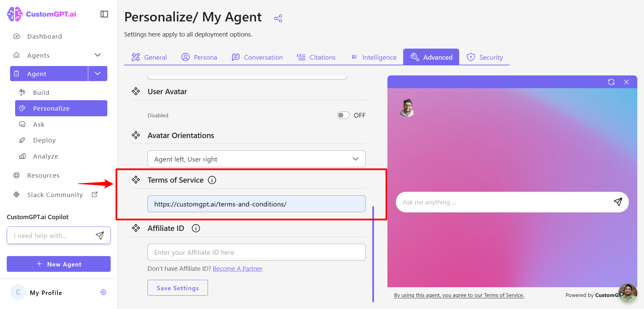The height and width of the screenshot is (309, 644).
Task: Click the Avatar Orientations section icon
Action: 136,135
